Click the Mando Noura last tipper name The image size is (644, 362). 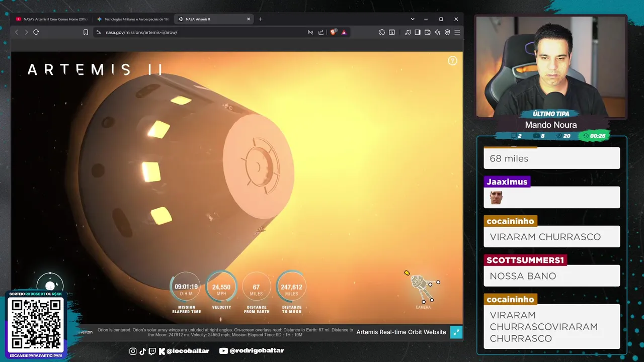(x=550, y=125)
